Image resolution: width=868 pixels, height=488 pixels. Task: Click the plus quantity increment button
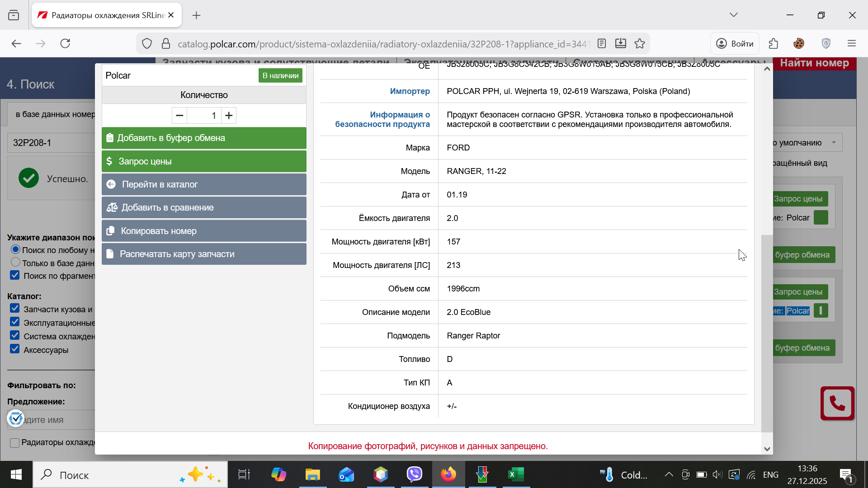229,116
